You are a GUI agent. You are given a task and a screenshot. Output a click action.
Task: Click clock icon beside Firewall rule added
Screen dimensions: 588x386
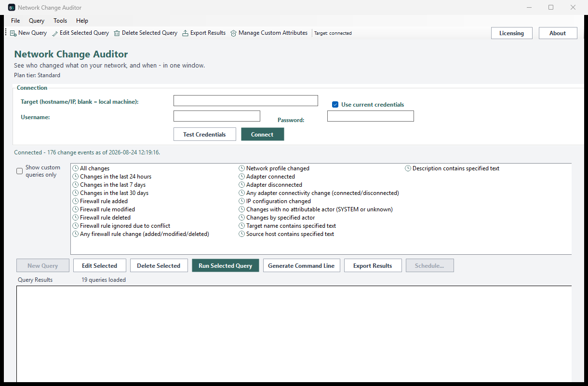76,201
